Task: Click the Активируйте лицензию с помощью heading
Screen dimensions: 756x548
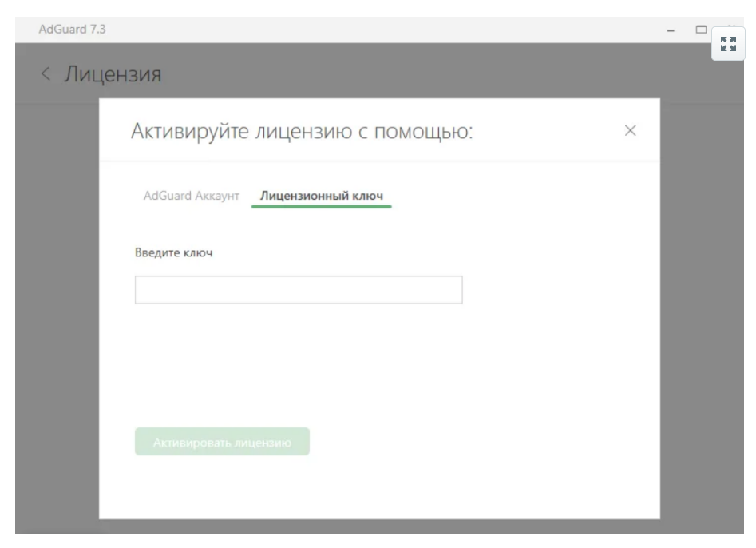Action: pos(303,132)
